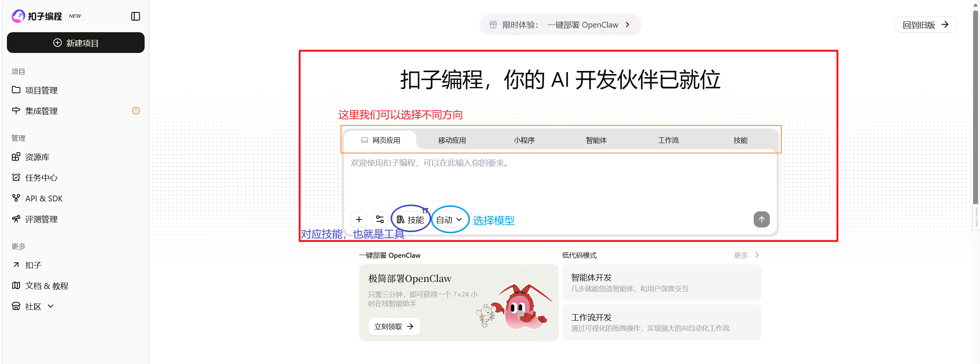Open the 自动 model dropdown
The height and width of the screenshot is (364, 980).
450,219
